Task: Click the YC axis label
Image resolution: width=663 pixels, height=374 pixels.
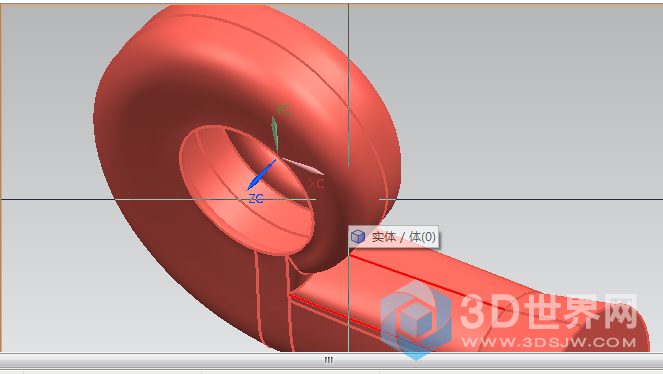Action: [283, 110]
